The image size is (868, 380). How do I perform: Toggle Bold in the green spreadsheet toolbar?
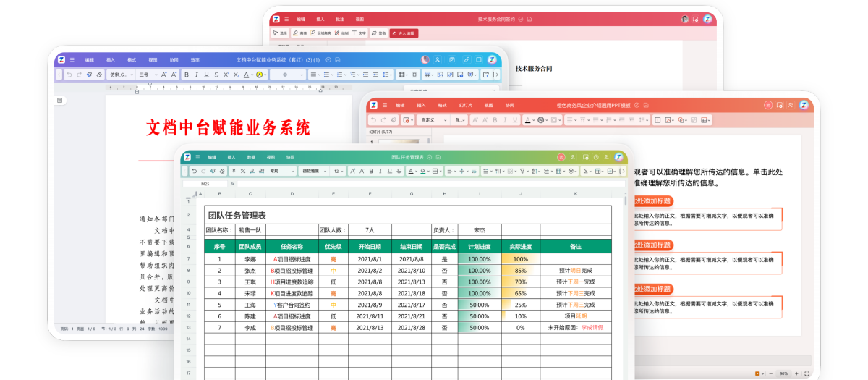pos(371,172)
